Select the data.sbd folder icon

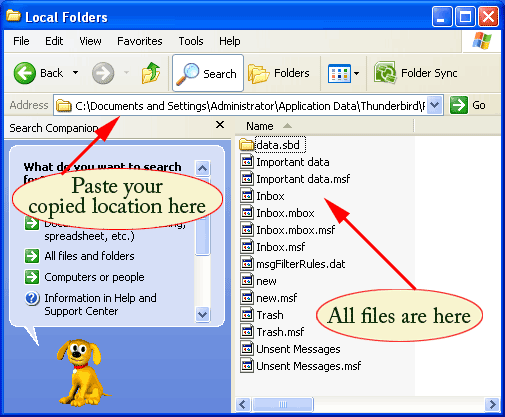pos(247,145)
